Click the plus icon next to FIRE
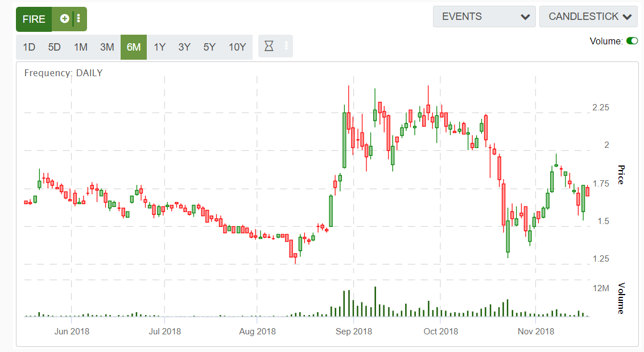The image size is (644, 352). [64, 19]
